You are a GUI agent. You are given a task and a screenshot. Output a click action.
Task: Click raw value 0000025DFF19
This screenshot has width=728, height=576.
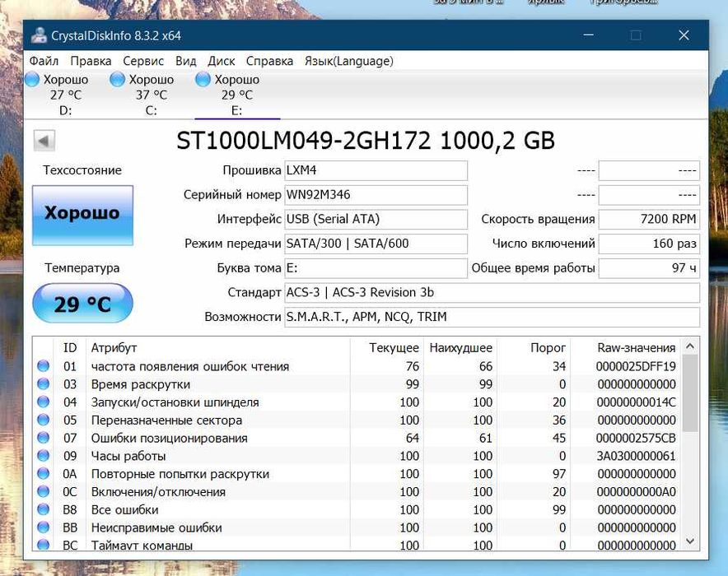tap(636, 366)
